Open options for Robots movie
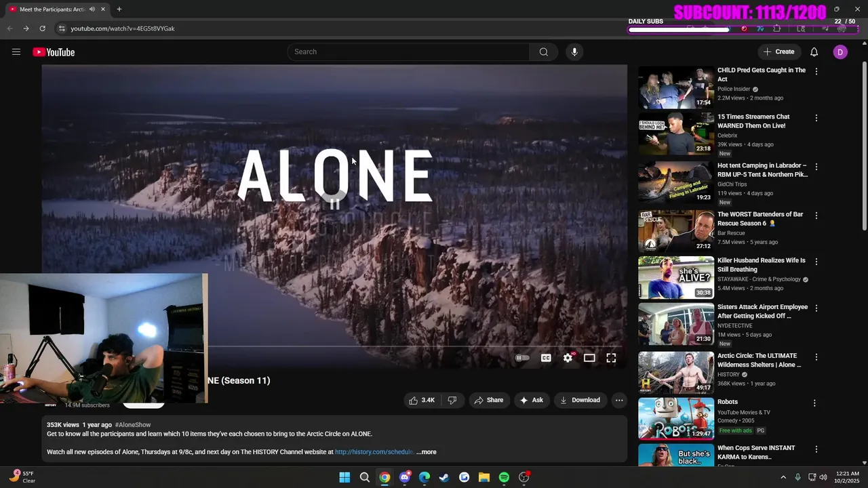Image resolution: width=868 pixels, height=488 pixels. click(x=814, y=403)
